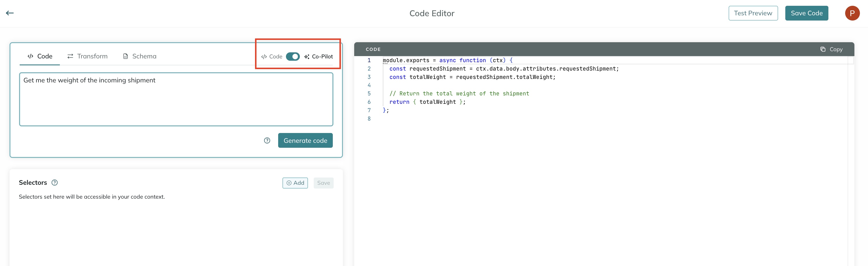868x266 pixels.
Task: Open the Schema tab
Action: (x=140, y=56)
